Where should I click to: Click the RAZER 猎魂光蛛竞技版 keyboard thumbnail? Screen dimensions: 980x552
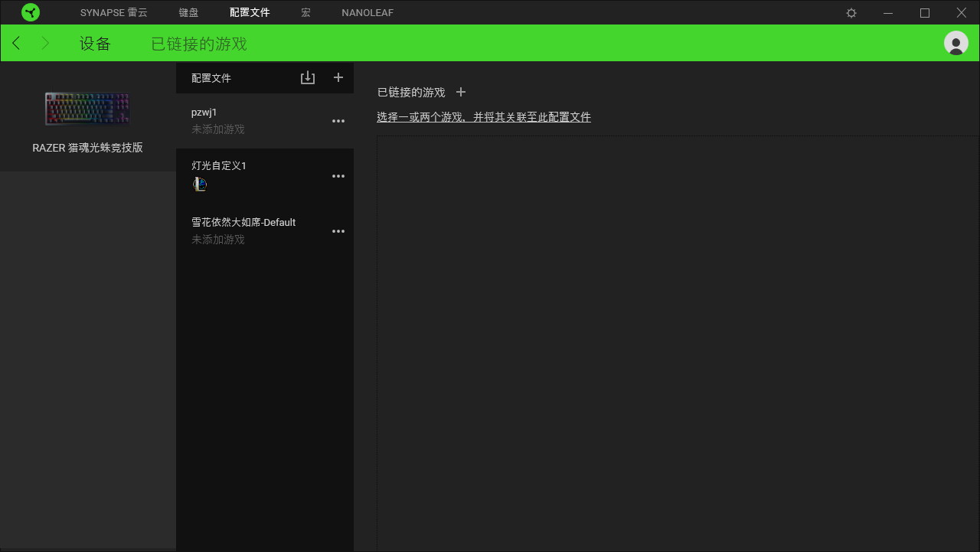pyautogui.click(x=87, y=107)
